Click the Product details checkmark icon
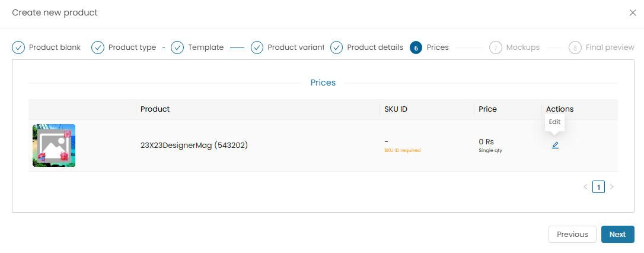The width and height of the screenshot is (644, 253). click(336, 48)
